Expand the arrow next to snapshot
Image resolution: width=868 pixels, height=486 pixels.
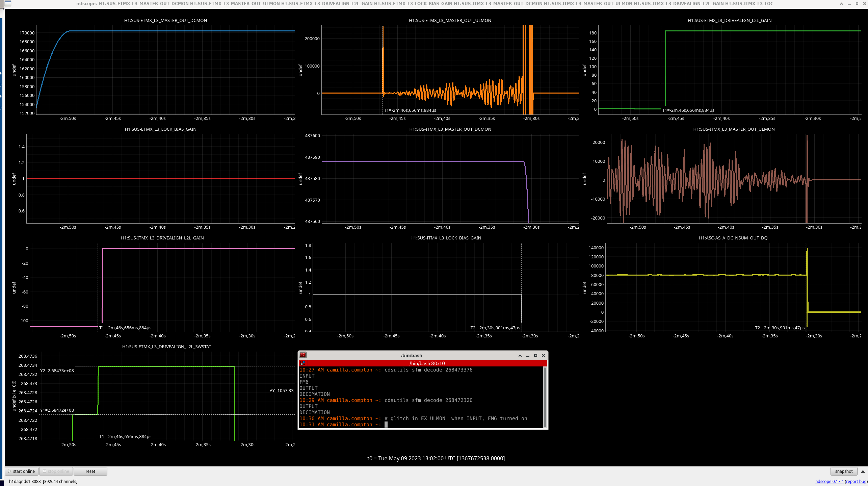[x=863, y=471]
